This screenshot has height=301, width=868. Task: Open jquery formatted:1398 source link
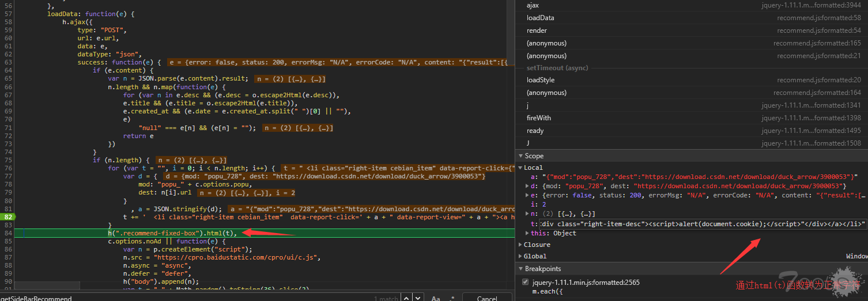(812, 118)
